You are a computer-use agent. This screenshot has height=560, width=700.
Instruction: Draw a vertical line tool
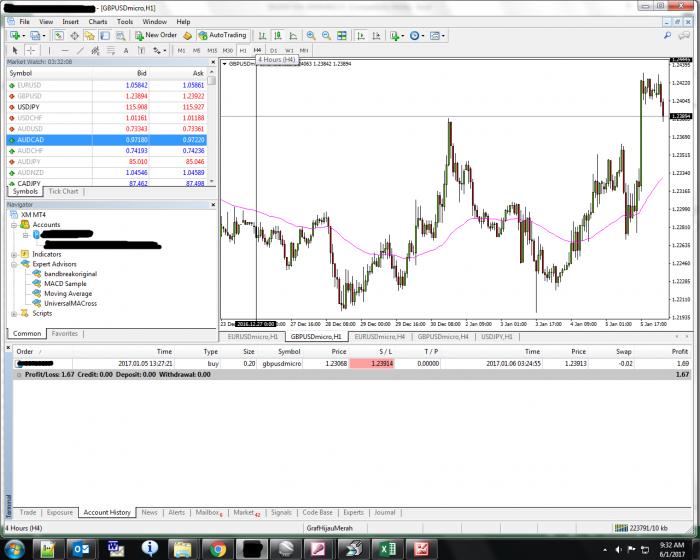(49, 50)
